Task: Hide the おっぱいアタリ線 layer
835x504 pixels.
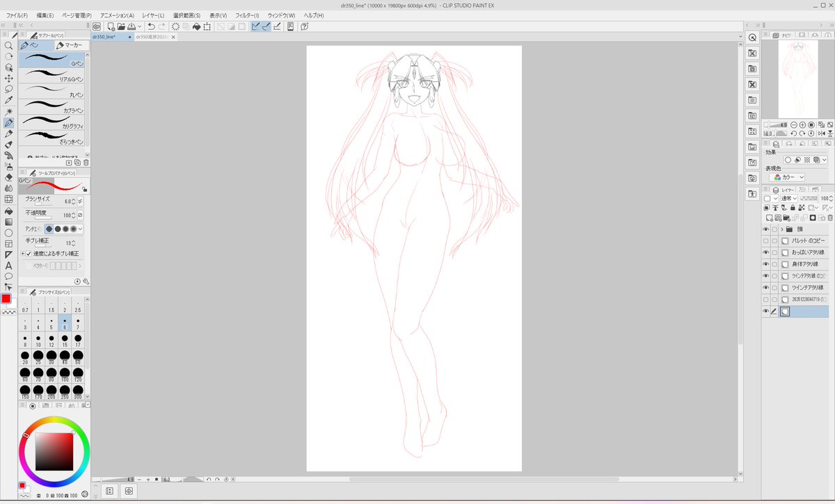Action: coord(765,252)
